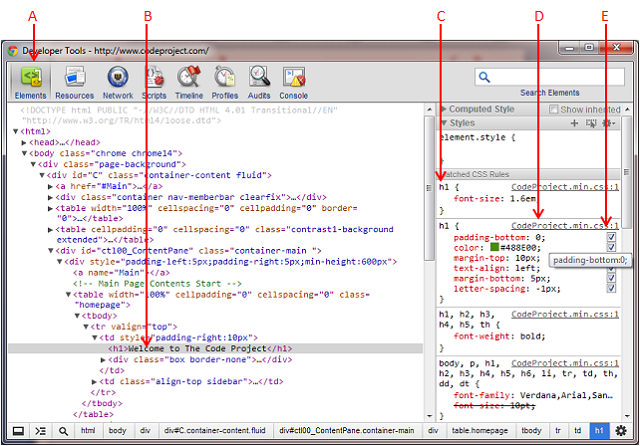Select div#C.container-content.fluid breadcrumb
640x446 pixels.
pos(215,431)
